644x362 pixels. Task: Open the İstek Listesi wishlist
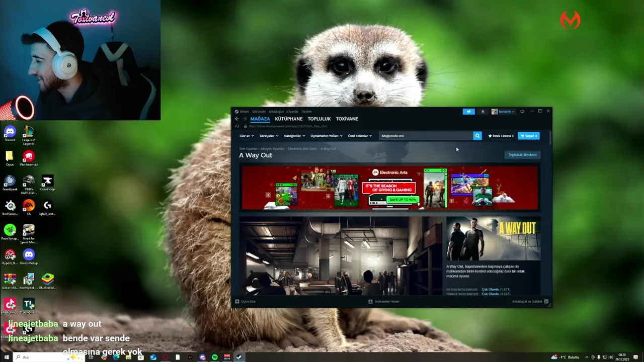(x=501, y=136)
